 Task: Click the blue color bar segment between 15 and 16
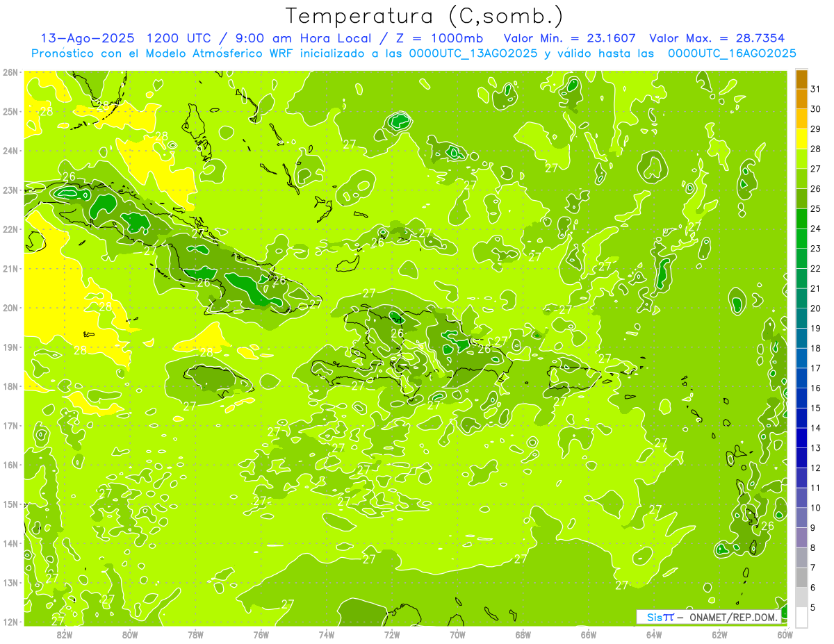[x=801, y=398]
